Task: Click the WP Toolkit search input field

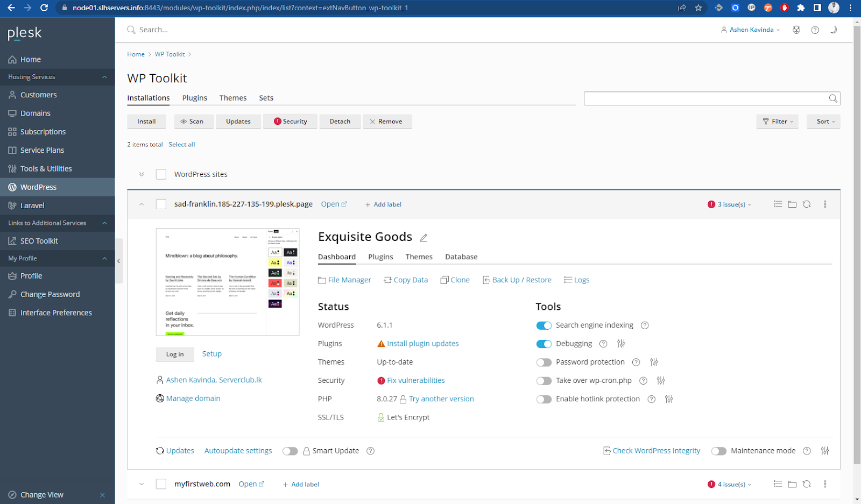Action: pos(705,98)
